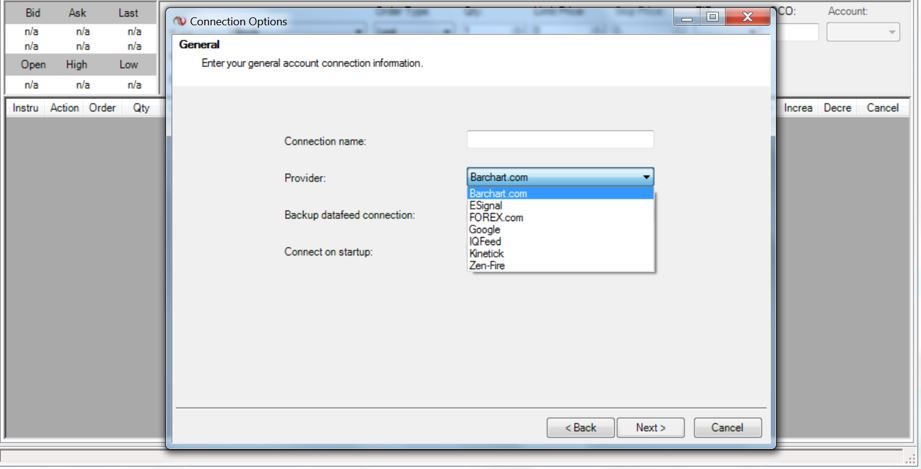Click the Order column header
921x469 pixels.
(102, 108)
